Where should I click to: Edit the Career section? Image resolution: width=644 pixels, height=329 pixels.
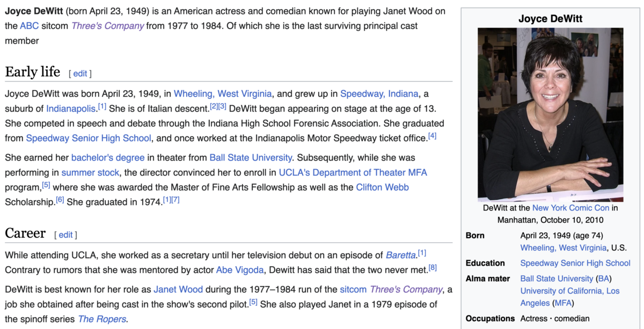click(x=65, y=235)
